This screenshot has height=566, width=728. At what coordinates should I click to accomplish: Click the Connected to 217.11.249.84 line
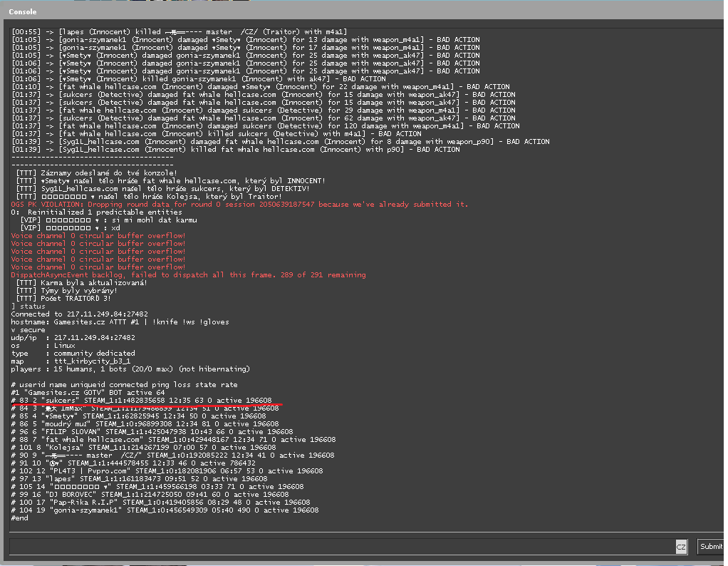click(x=69, y=314)
